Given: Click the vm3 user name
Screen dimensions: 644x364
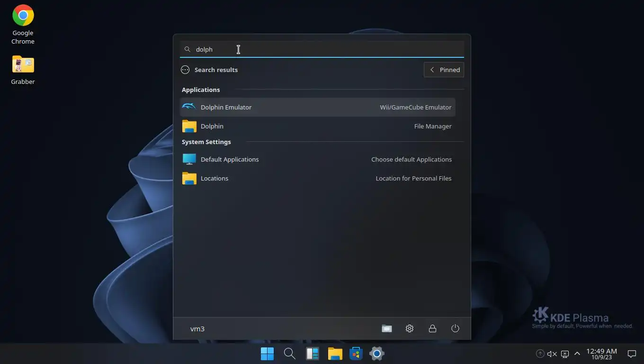Looking at the screenshot, I should (x=197, y=328).
